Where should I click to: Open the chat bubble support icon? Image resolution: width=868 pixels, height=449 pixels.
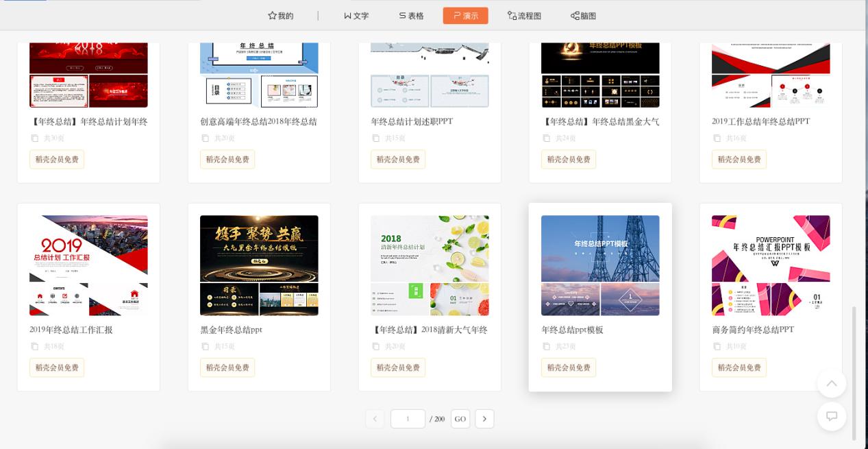[831, 416]
